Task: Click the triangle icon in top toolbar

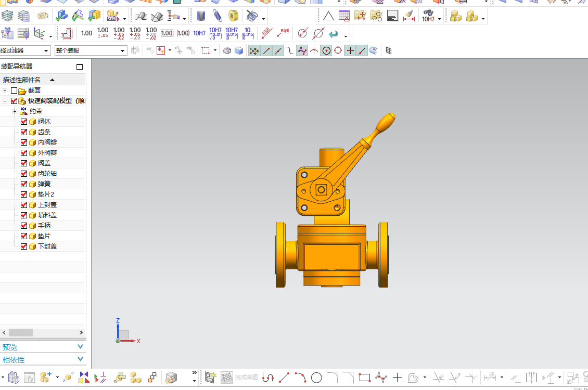Action: (x=328, y=16)
